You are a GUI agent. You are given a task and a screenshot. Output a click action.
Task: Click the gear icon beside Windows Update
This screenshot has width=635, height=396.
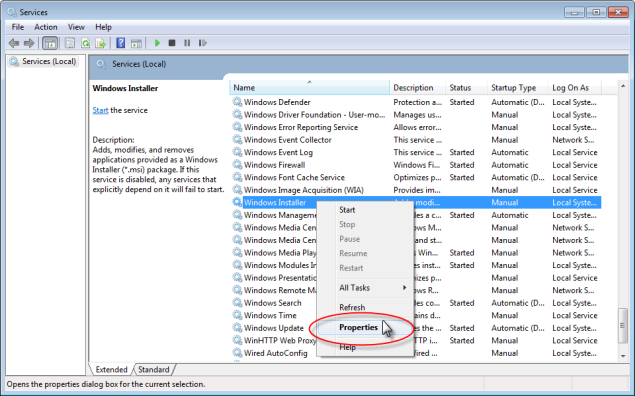point(237,328)
